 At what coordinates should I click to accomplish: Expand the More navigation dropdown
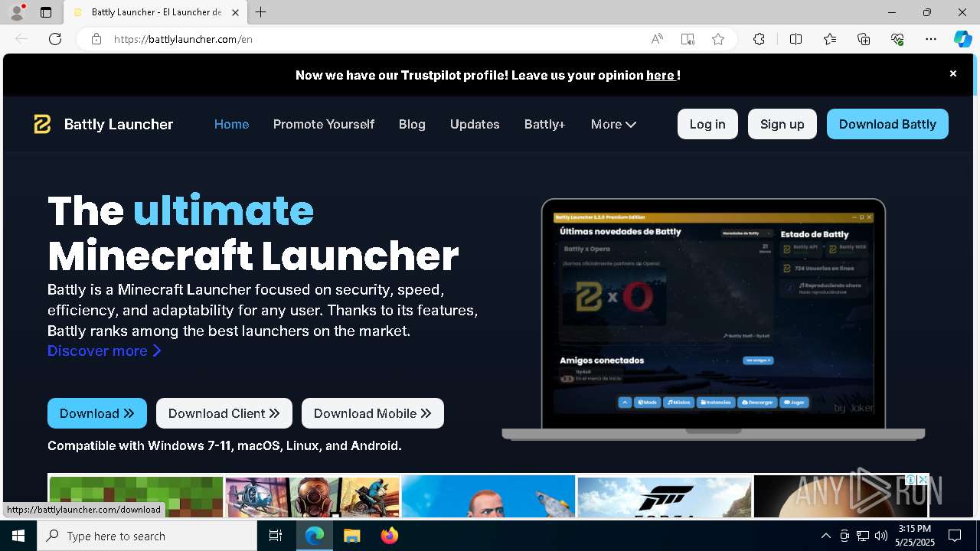click(x=613, y=124)
